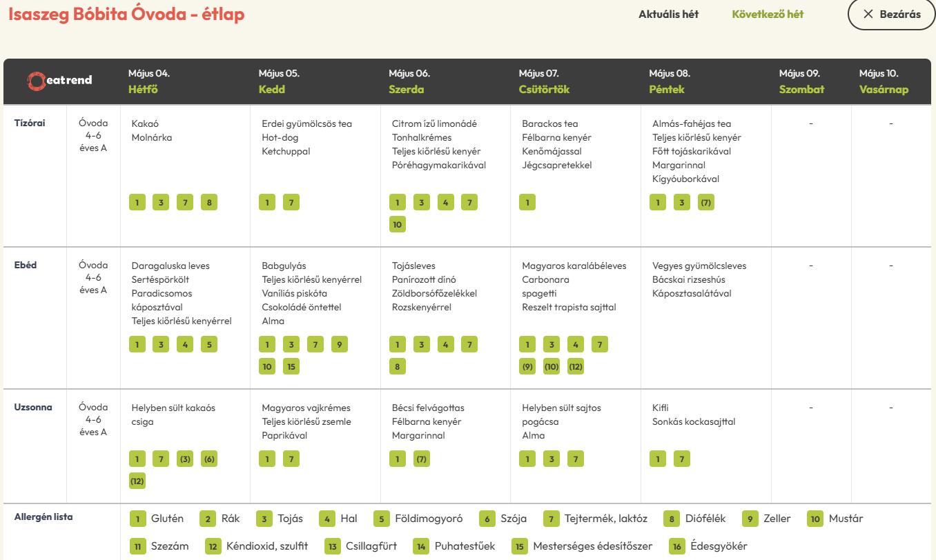Click the Szerda day header
The width and height of the screenshot is (936, 560).
pos(407,90)
